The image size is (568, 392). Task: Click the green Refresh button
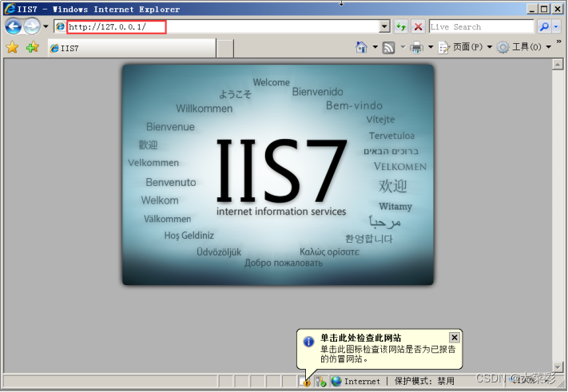401,26
